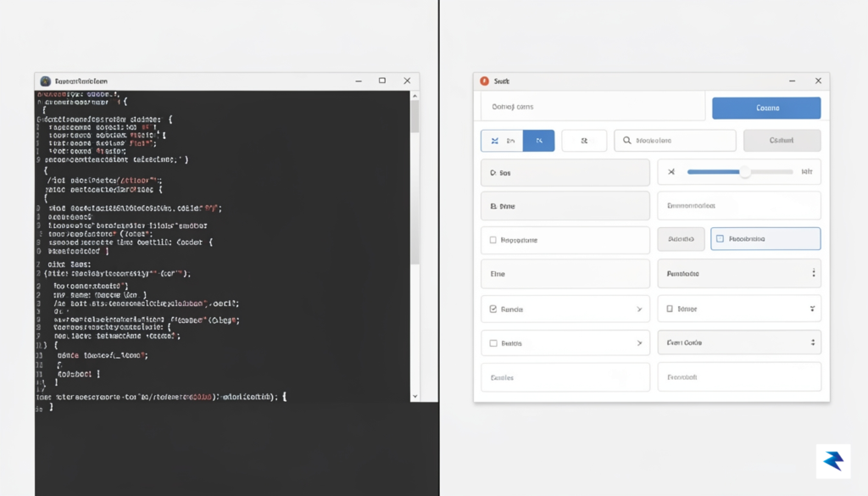Maximize the code editor window
Screen dimensions: 868x496
(382, 81)
